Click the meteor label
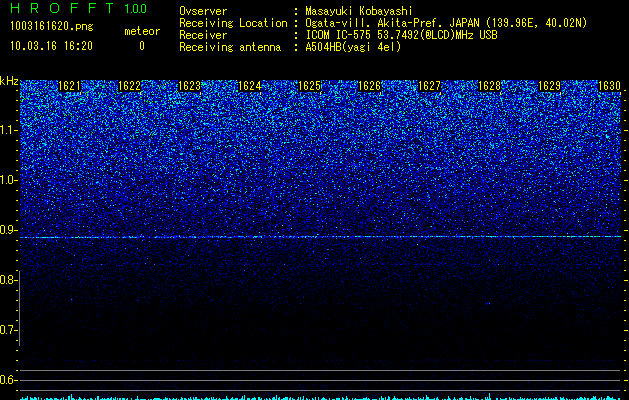 click(142, 31)
